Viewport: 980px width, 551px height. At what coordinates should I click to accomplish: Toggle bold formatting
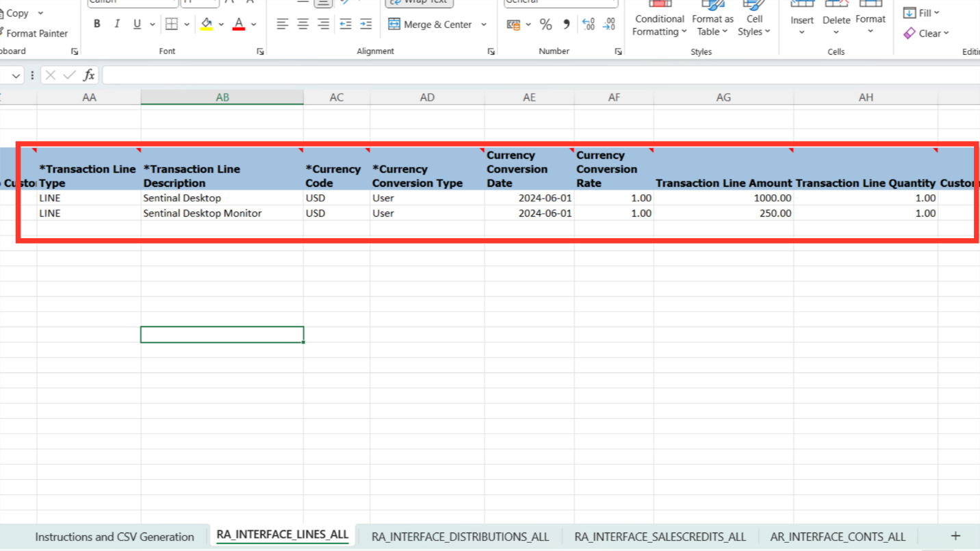[x=97, y=24]
